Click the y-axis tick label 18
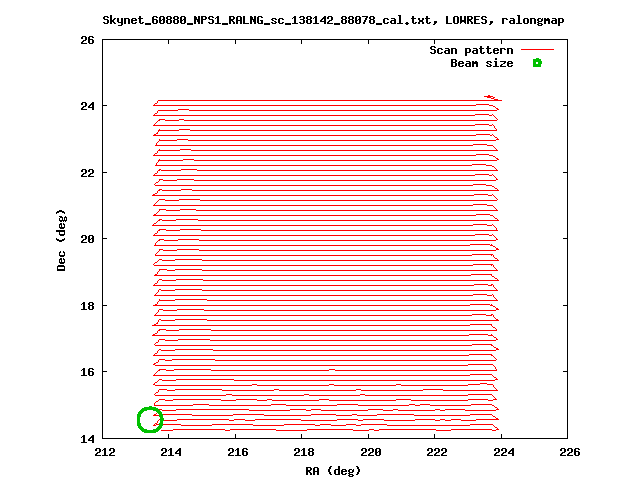Image resolution: width=640 pixels, height=480 pixels. pos(87,306)
